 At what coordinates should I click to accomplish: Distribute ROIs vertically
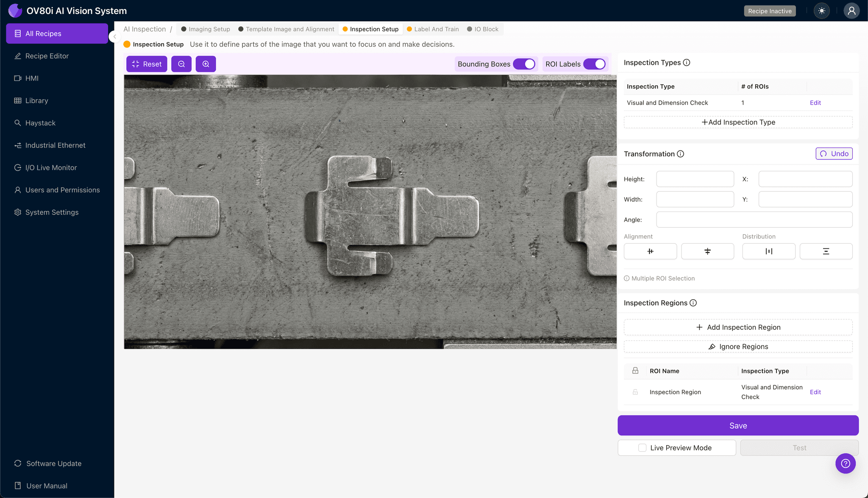[x=826, y=251]
